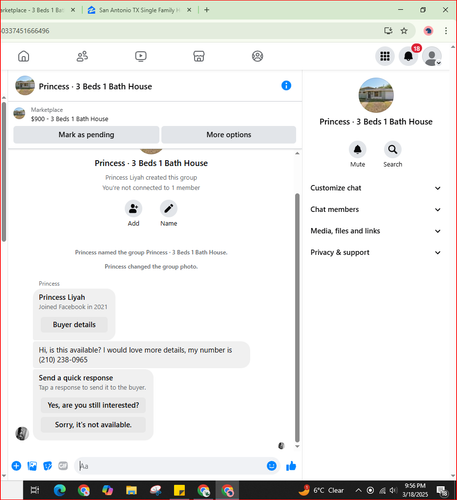Viewport: 457px width, 500px height.
Task: Switch to San Antonio TX Single Family tab
Action: click(139, 10)
